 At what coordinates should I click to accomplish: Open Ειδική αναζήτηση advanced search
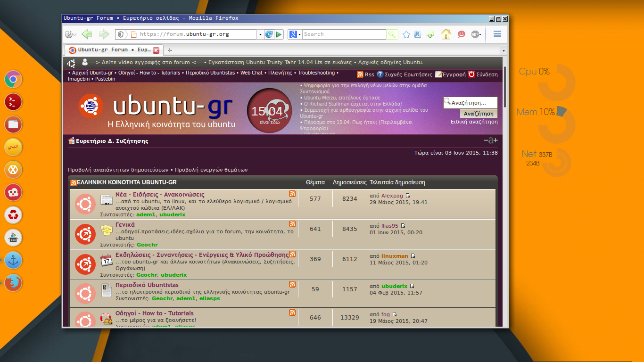[474, 122]
